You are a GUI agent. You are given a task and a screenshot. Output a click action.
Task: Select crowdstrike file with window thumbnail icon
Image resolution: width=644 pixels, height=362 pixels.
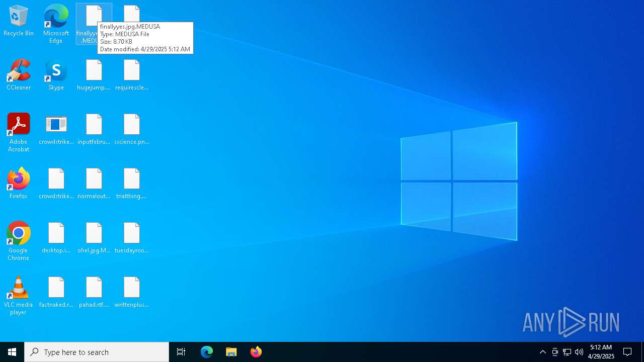pos(56,130)
